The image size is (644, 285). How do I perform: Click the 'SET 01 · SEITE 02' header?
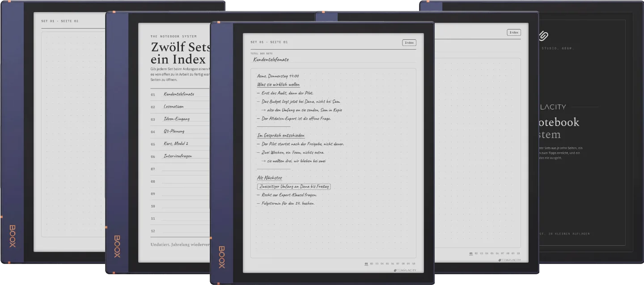[x=59, y=21]
